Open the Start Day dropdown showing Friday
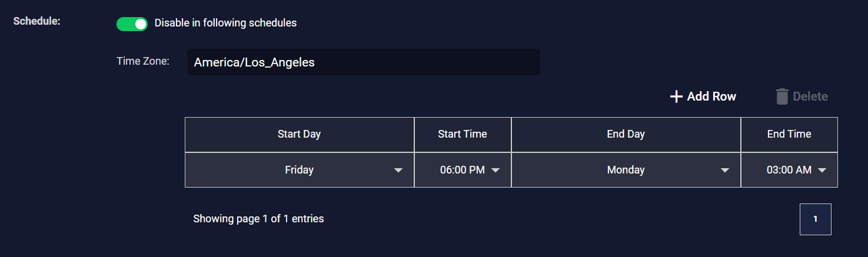868x257 pixels. tap(299, 170)
